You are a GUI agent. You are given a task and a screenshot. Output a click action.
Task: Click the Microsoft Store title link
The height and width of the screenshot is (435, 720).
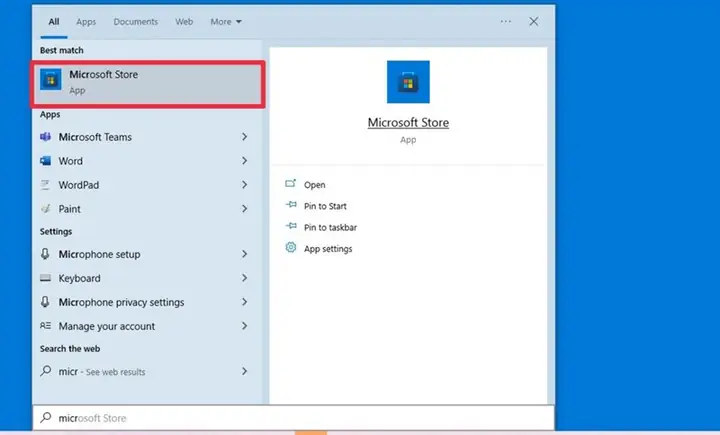coord(408,123)
